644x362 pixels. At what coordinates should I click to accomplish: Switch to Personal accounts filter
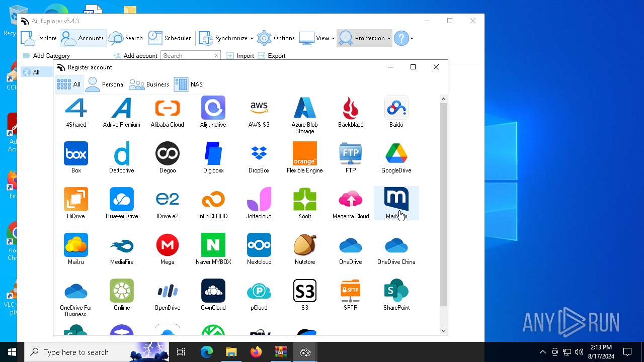coord(105,84)
